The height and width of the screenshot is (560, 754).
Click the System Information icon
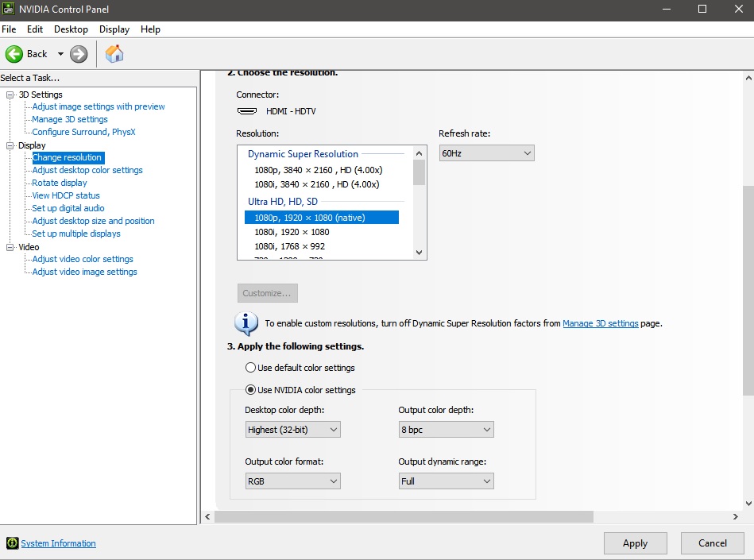coord(12,543)
